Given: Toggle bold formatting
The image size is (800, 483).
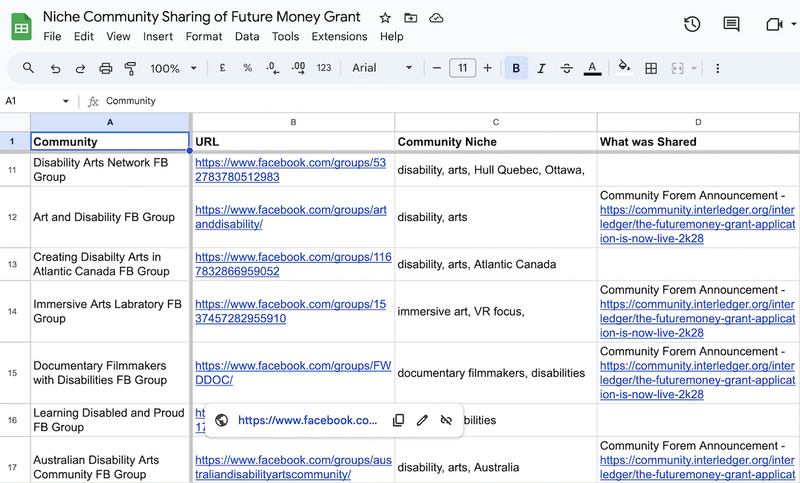Looking at the screenshot, I should pos(516,68).
